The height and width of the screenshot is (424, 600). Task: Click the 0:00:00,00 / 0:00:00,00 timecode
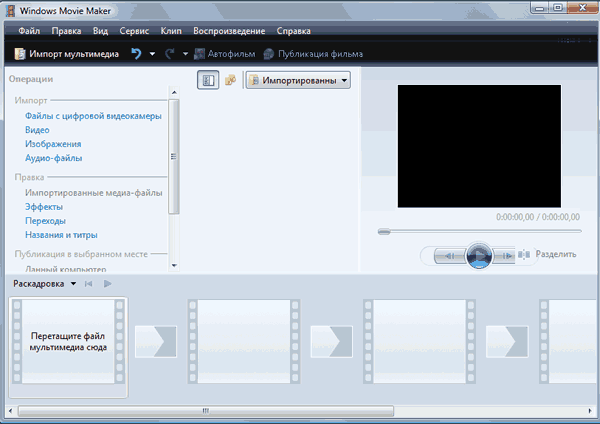coord(538,217)
